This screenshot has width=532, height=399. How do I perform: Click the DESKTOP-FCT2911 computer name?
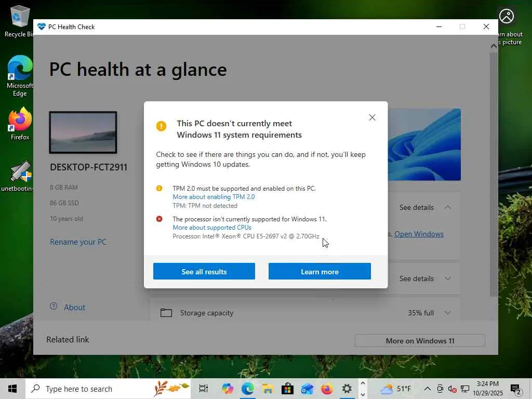pyautogui.click(x=88, y=167)
